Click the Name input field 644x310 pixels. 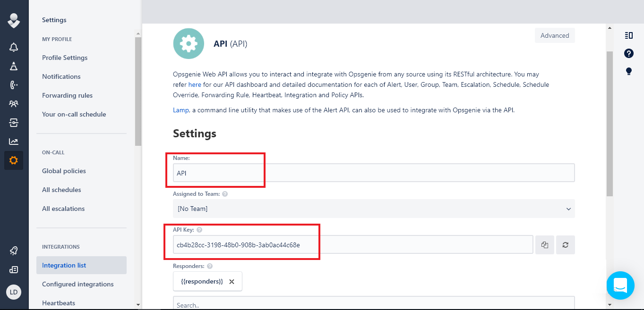point(373,173)
